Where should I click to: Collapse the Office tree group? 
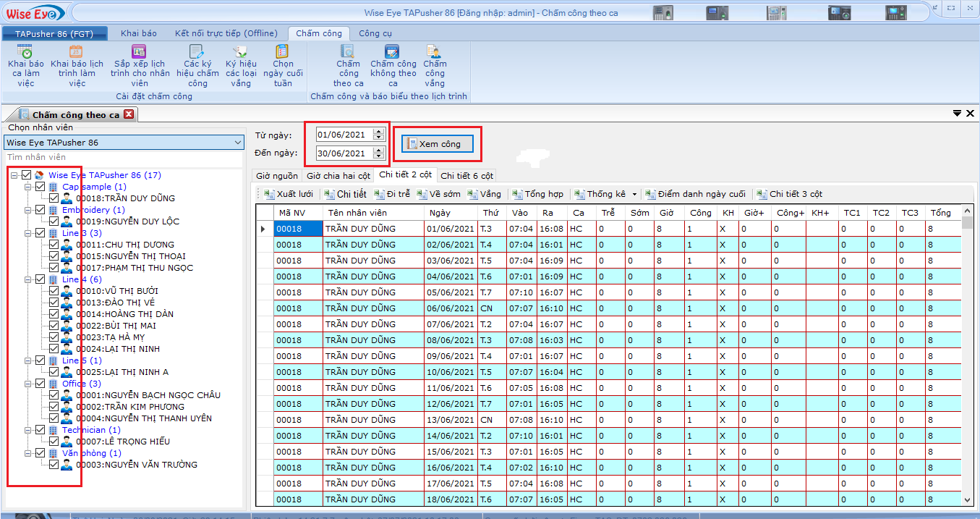[x=28, y=384]
